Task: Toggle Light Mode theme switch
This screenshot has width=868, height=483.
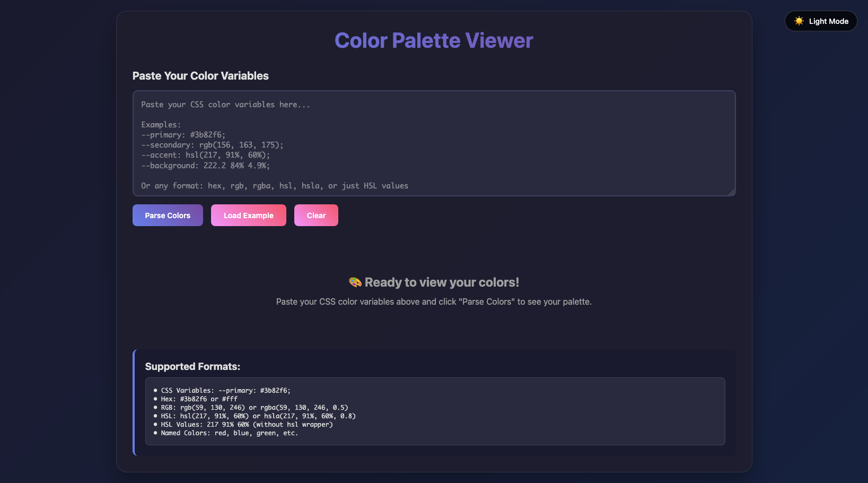Action: tap(821, 21)
